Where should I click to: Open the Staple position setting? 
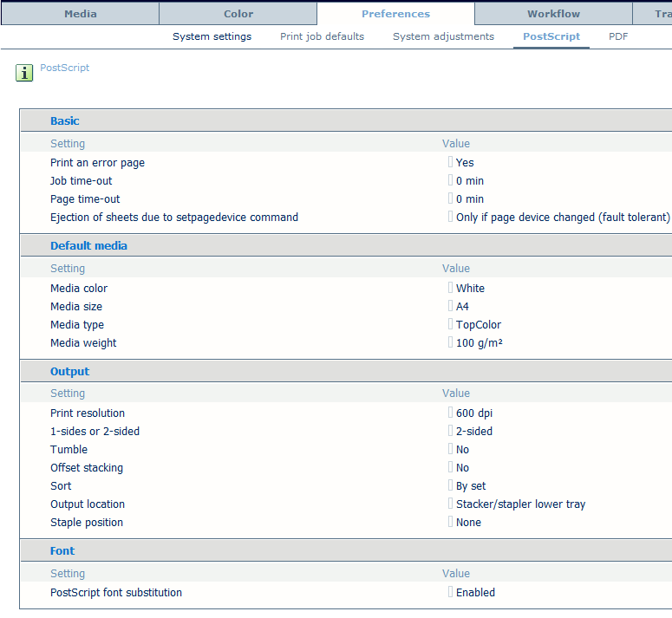pos(87,522)
